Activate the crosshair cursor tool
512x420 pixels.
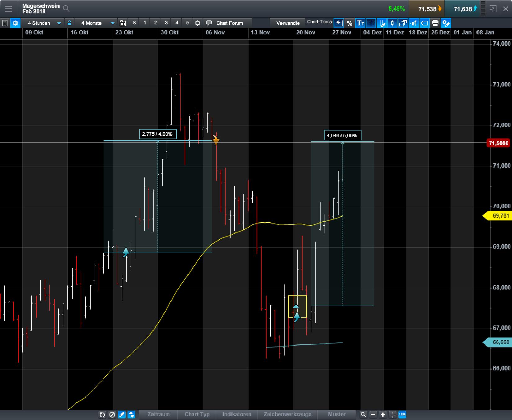tap(392, 415)
